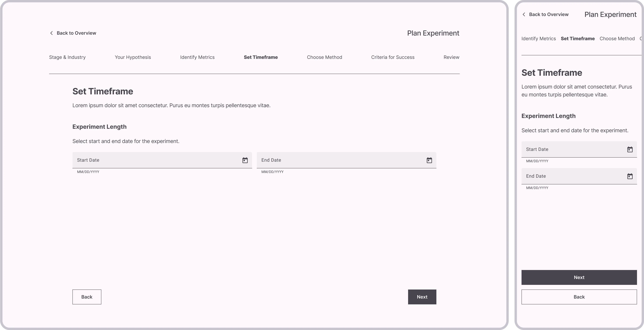Click the calendar icon in mobile End Date field
Screen dimensions: 644x330
pyautogui.click(x=630, y=176)
